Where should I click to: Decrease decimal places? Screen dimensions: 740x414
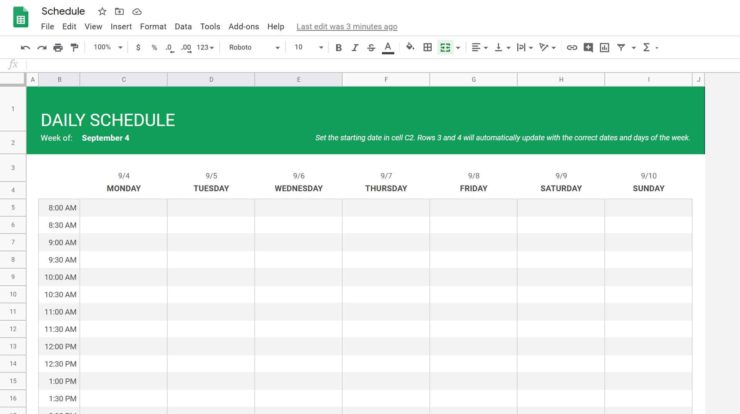tap(169, 48)
